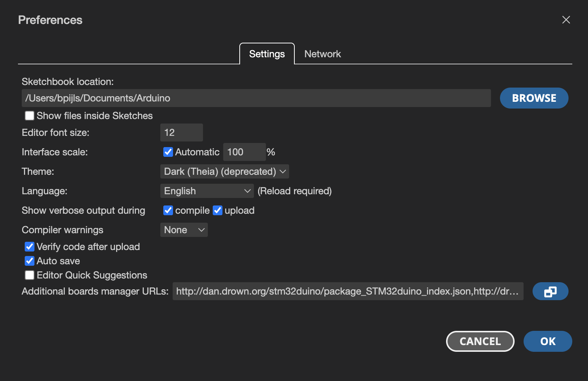Open the Theme dropdown
Image resolution: width=588 pixels, height=381 pixels.
pyautogui.click(x=224, y=171)
